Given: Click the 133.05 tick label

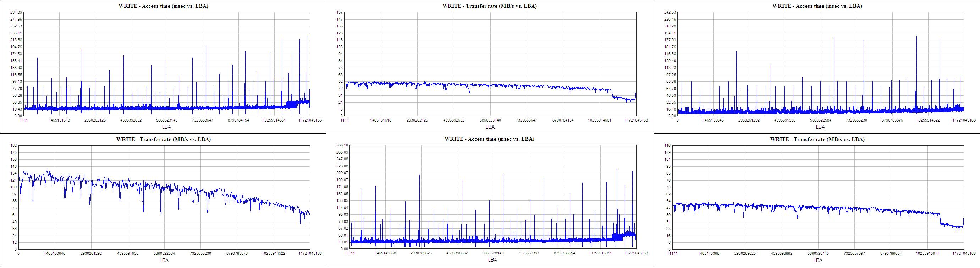Looking at the screenshot, I should click(342, 200).
